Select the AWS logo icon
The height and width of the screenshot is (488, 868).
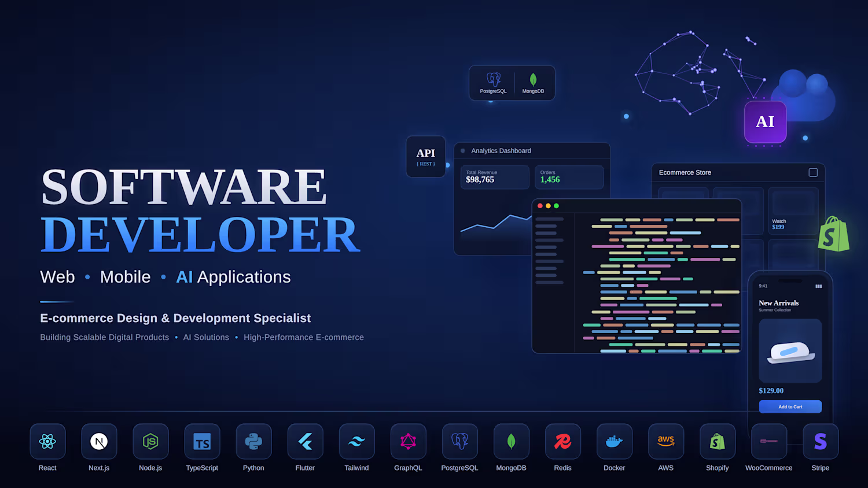[665, 442]
